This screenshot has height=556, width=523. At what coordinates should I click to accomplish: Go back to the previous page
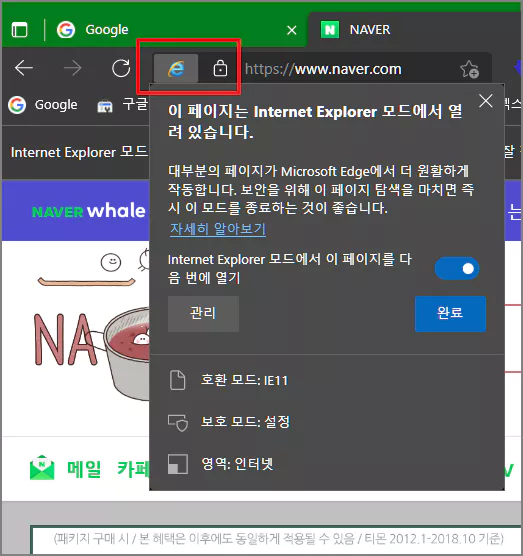pyautogui.click(x=24, y=68)
